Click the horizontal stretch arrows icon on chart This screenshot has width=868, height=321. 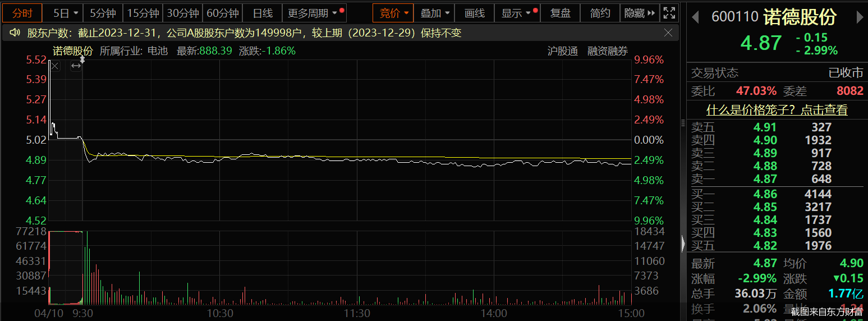pyautogui.click(x=76, y=66)
